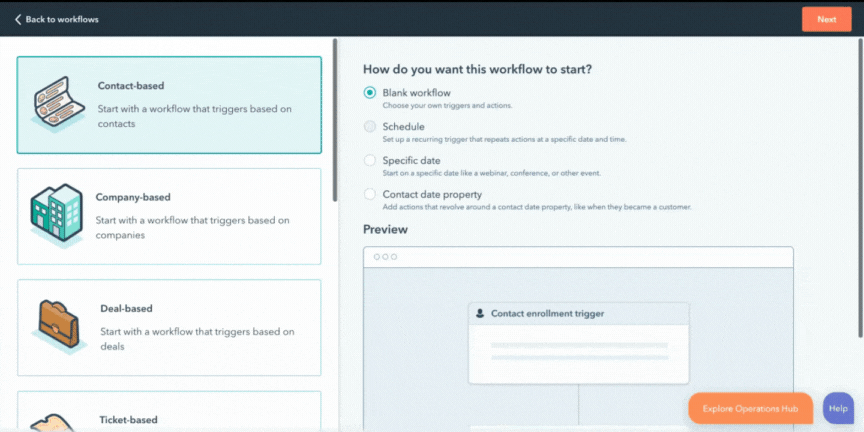The height and width of the screenshot is (432, 864).
Task: Open the Help widget
Action: point(838,408)
